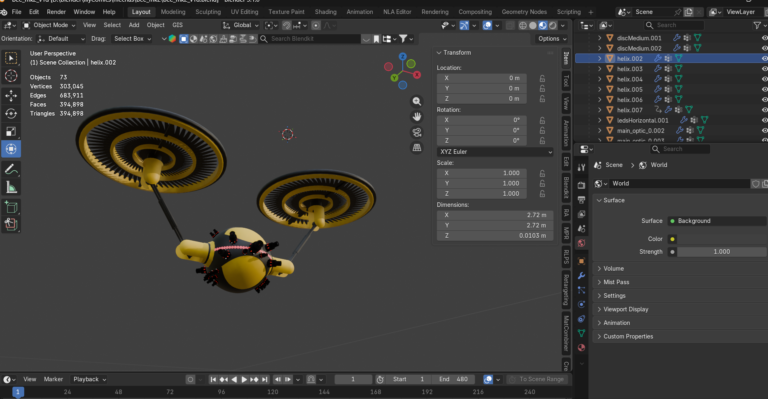Open the File menu

tap(16, 12)
